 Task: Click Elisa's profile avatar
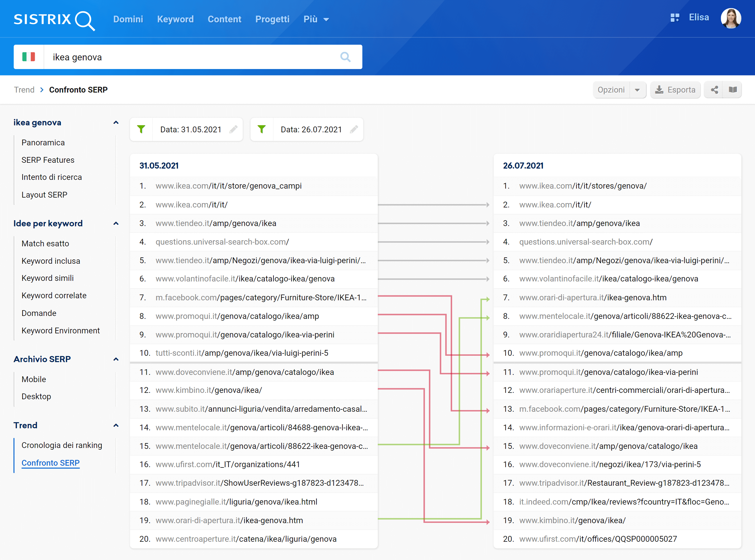[x=731, y=19]
